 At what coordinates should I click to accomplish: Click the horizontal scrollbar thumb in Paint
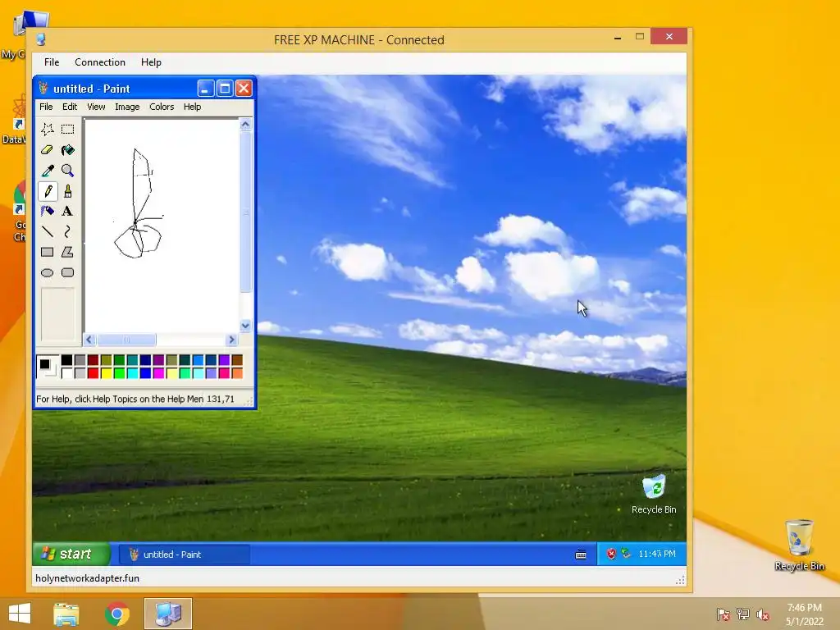(126, 340)
